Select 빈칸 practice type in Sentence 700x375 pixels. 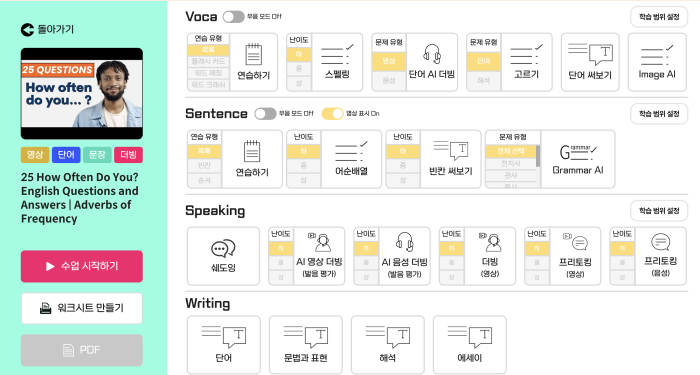(x=204, y=166)
